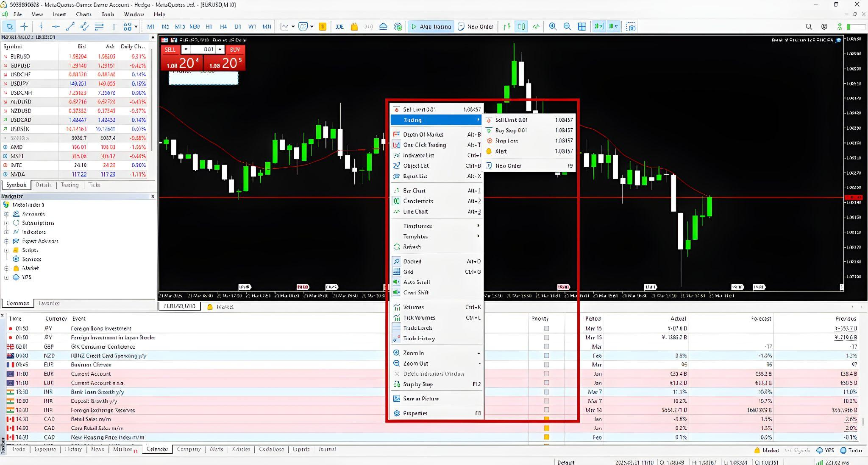Click the Depth Of Market context menu item

point(437,134)
